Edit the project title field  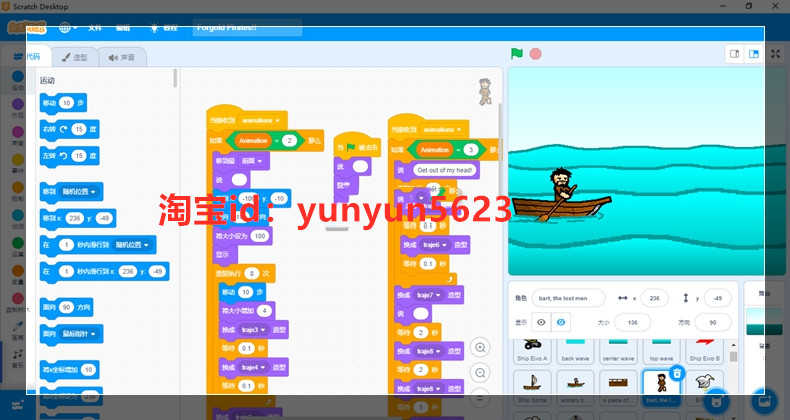247,28
